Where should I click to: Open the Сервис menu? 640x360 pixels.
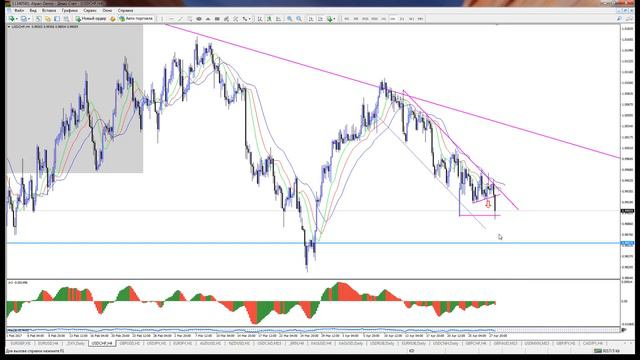(x=90, y=10)
